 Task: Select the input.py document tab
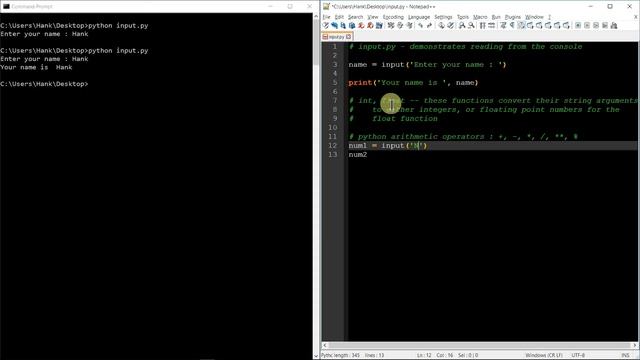[336, 37]
